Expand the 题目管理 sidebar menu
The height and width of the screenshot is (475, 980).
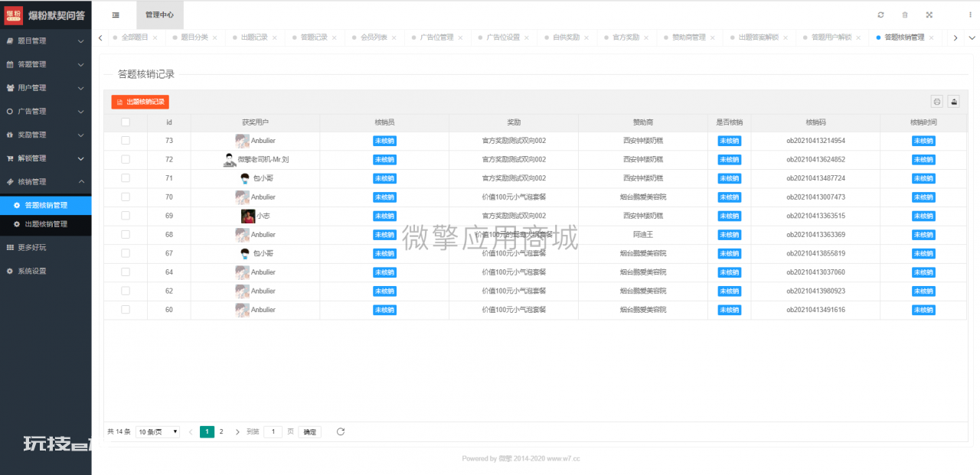tap(46, 41)
